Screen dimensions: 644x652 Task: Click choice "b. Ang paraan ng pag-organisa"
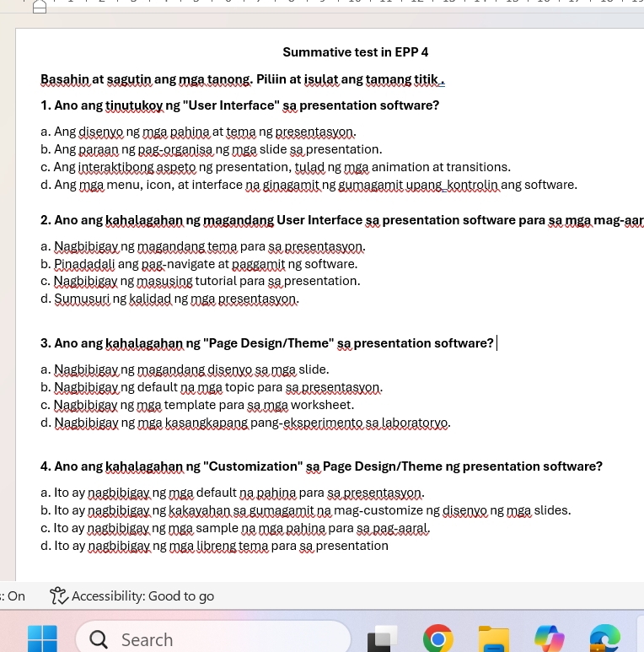(211, 149)
